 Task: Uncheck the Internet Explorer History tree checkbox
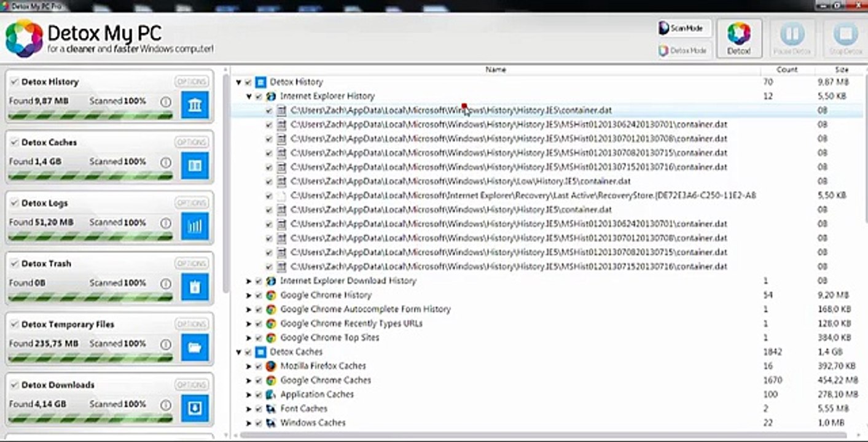pos(259,96)
